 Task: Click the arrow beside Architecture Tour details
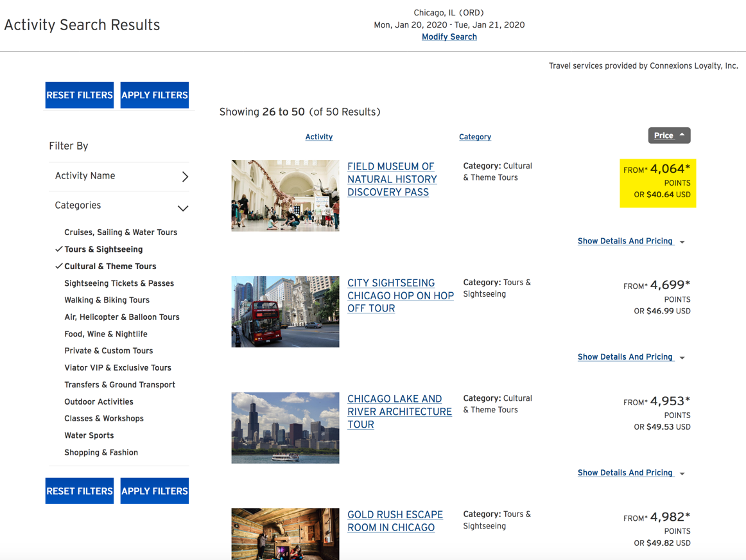pyautogui.click(x=682, y=474)
